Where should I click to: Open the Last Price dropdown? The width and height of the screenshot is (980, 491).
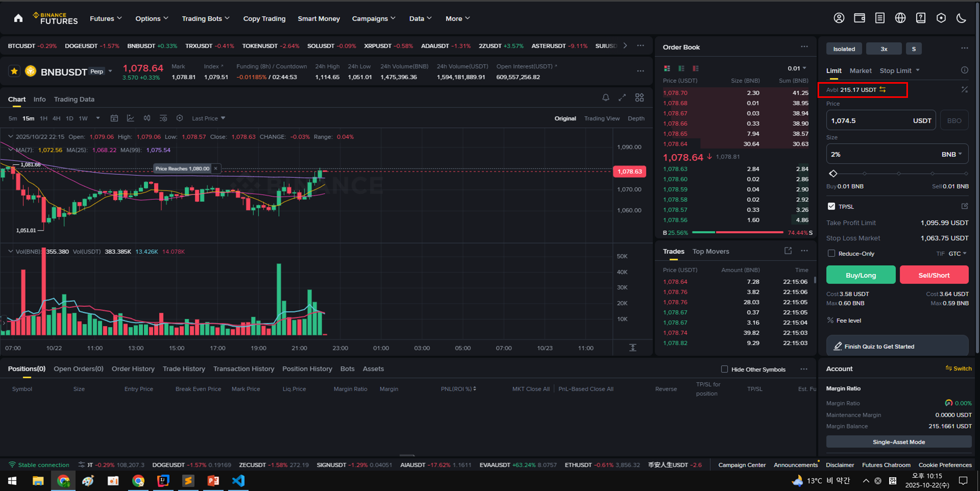pyautogui.click(x=209, y=118)
